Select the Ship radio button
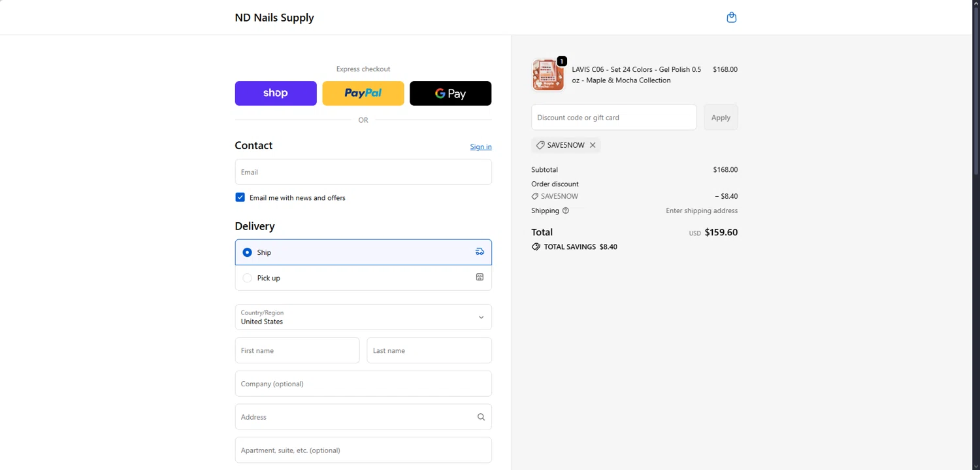The width and height of the screenshot is (980, 470). tap(247, 252)
